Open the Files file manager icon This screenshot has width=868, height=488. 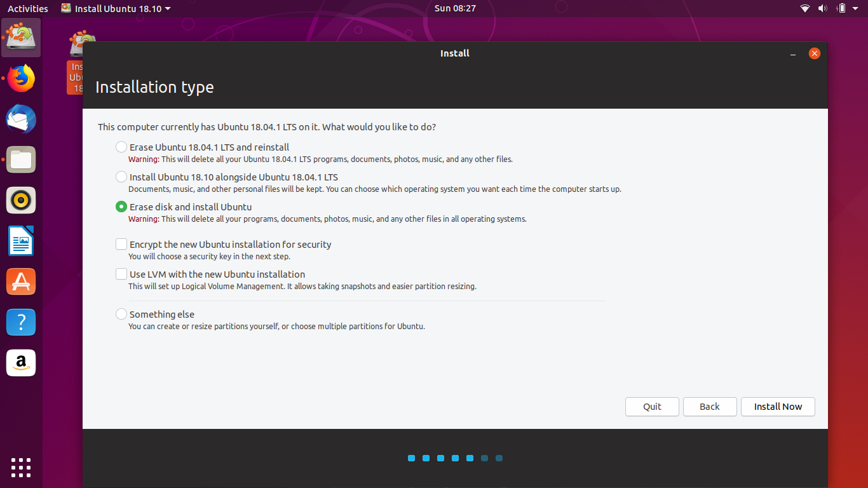pos(21,159)
